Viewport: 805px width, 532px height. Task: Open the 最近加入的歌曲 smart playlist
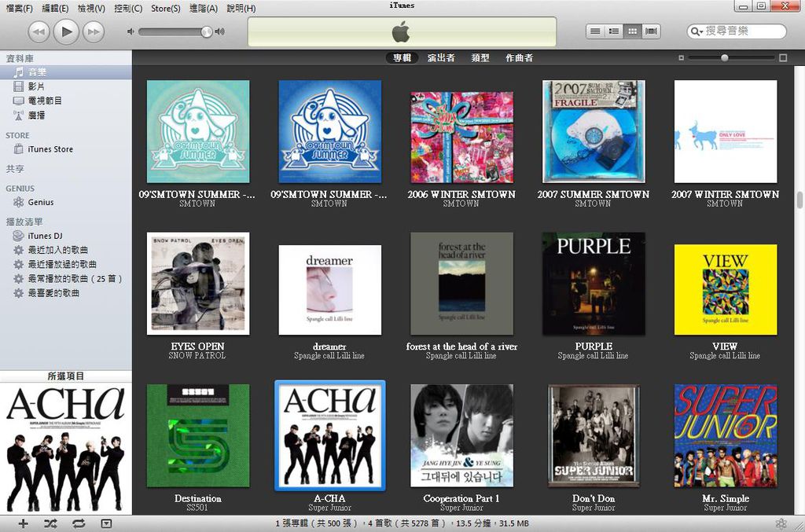pos(66,250)
